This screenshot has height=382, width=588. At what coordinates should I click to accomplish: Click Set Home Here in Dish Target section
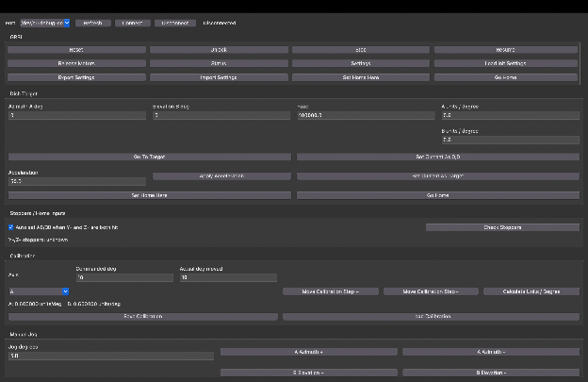point(150,195)
